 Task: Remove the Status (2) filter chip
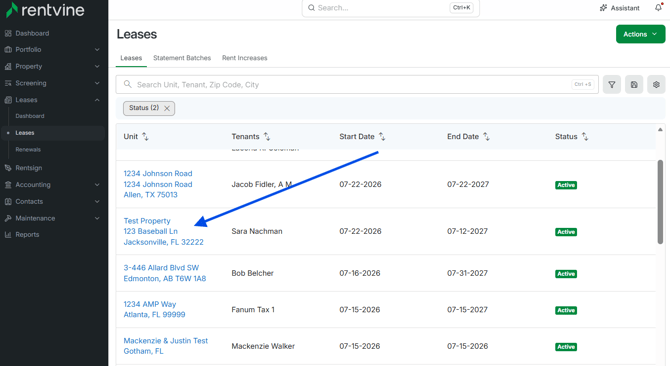click(167, 108)
